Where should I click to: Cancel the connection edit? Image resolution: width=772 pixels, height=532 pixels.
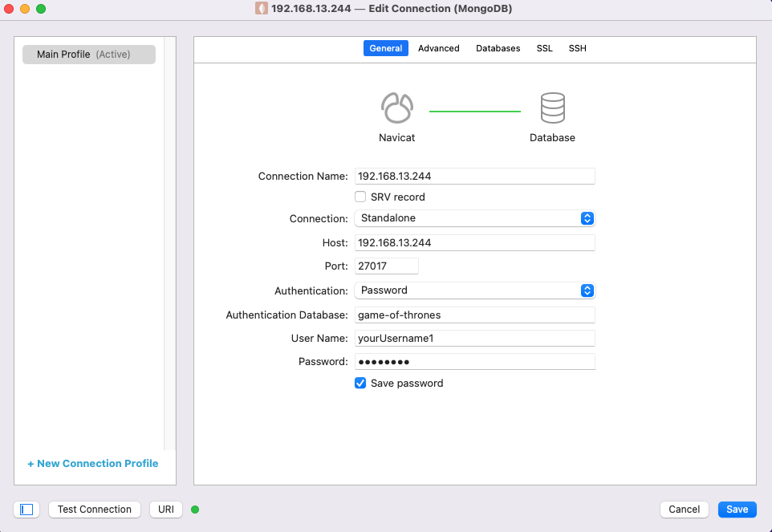tap(684, 510)
